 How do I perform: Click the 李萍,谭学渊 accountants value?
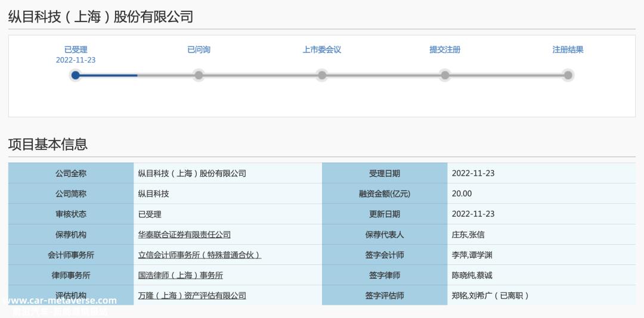[472, 255]
